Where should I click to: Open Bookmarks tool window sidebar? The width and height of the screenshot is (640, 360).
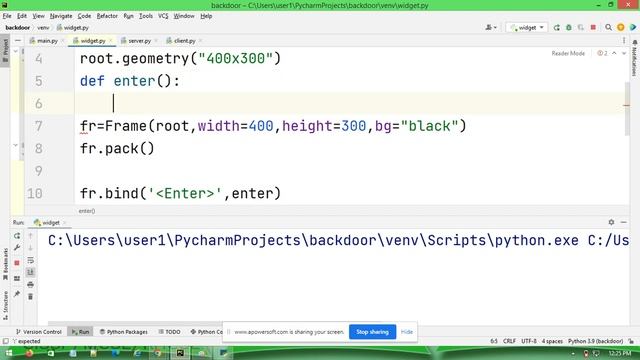point(5,264)
